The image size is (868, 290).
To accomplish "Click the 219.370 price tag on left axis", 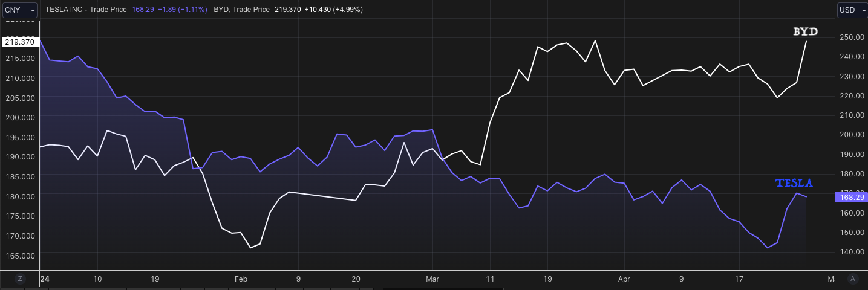I will 20,42.
